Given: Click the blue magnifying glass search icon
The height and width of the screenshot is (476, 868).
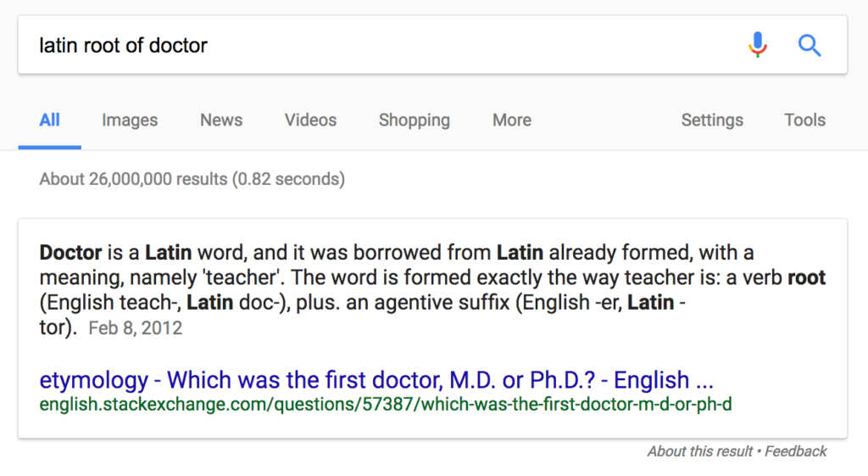Looking at the screenshot, I should (810, 45).
